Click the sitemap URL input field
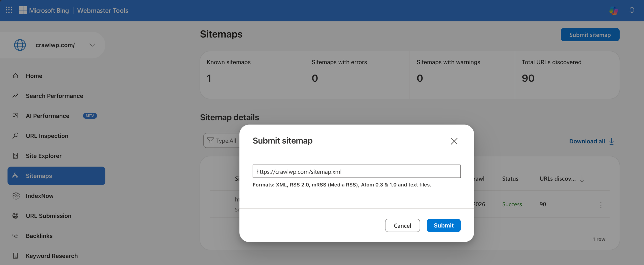This screenshot has height=265, width=644. tap(356, 172)
